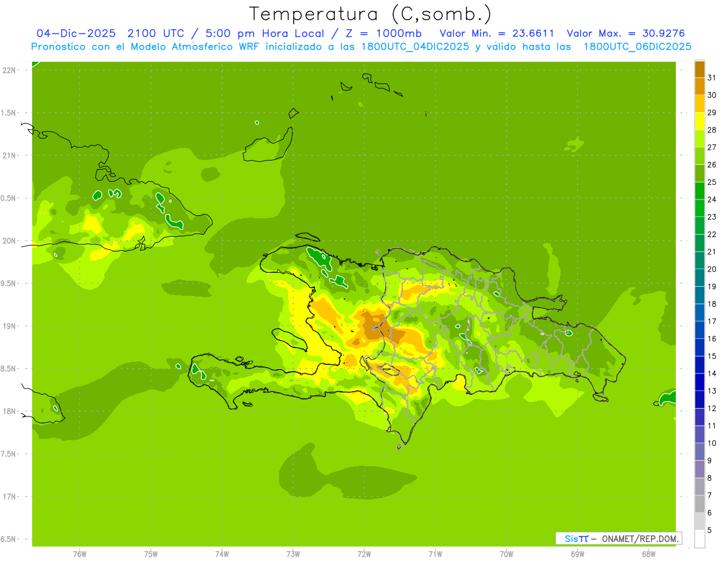Image resolution: width=728 pixels, height=562 pixels.
Task: Click the '1.5N' latitude label
Action: pyautogui.click(x=9, y=113)
